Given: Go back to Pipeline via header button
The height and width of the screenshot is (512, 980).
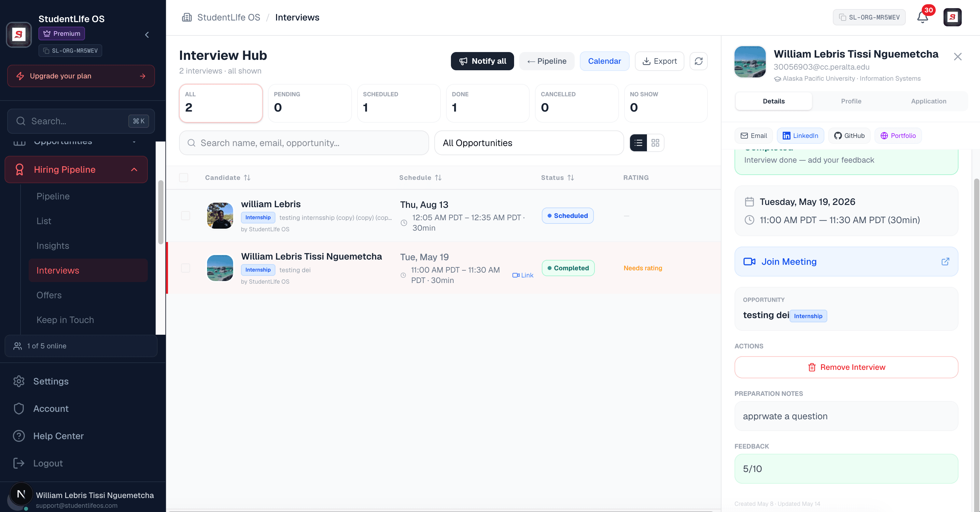Looking at the screenshot, I should tap(547, 61).
